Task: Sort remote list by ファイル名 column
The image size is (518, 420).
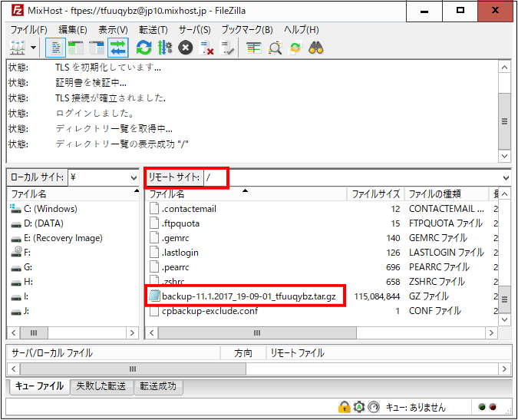Action: 246,194
